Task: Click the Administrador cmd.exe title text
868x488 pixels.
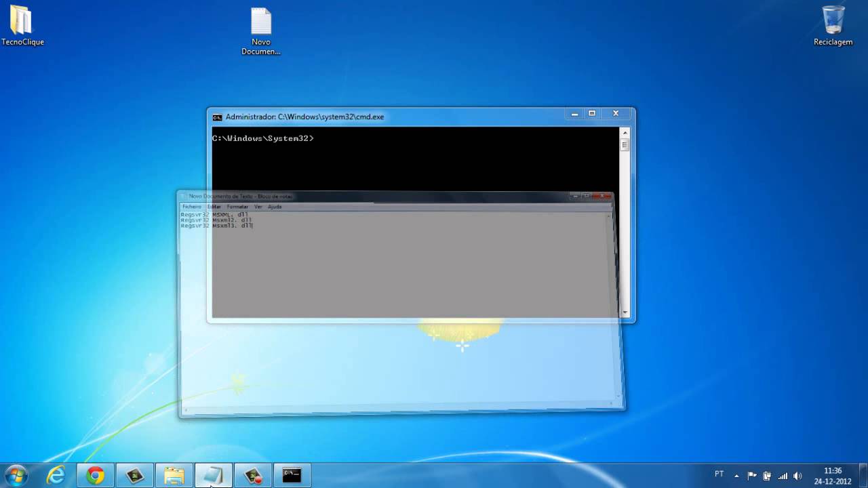Action: click(304, 117)
